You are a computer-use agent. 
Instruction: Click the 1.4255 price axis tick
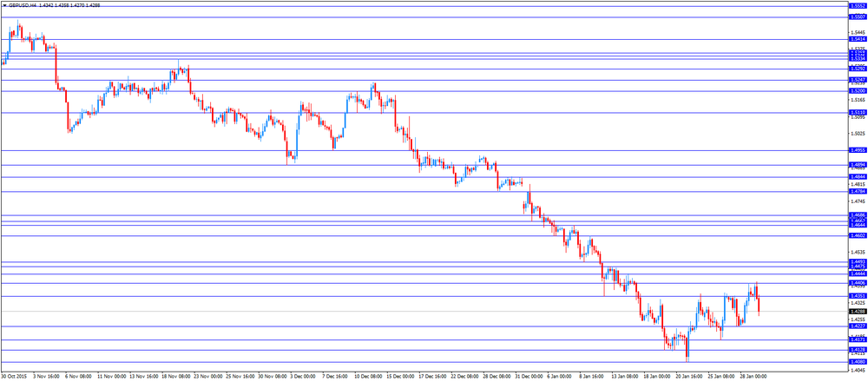[858, 319]
